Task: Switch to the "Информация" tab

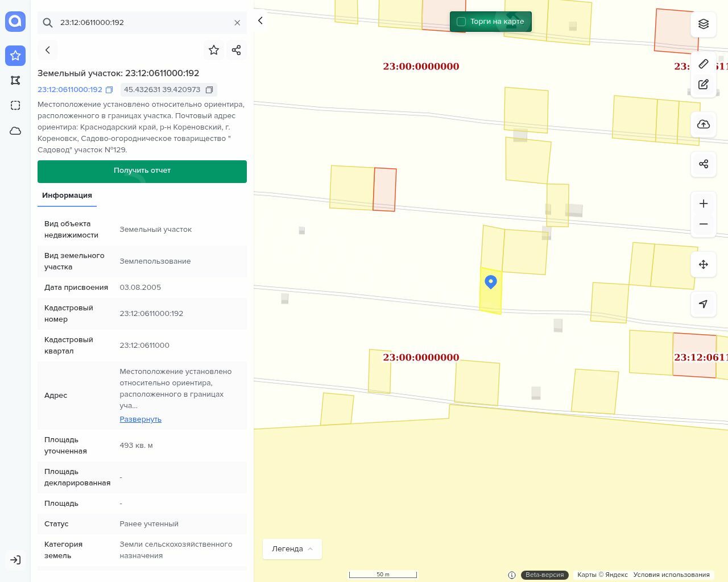Action: (x=67, y=196)
